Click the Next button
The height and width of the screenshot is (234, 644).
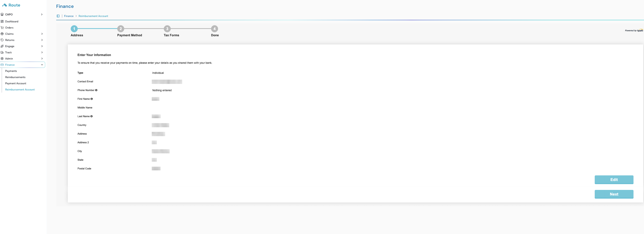click(614, 194)
